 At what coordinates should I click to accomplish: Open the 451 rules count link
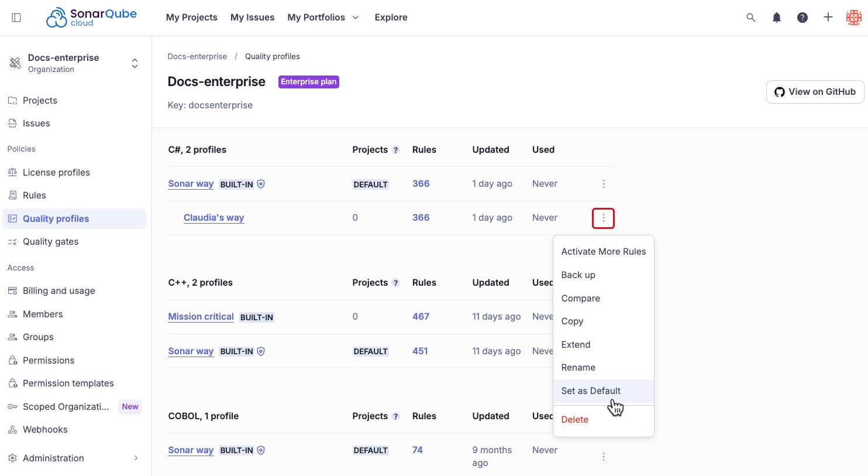click(x=420, y=351)
